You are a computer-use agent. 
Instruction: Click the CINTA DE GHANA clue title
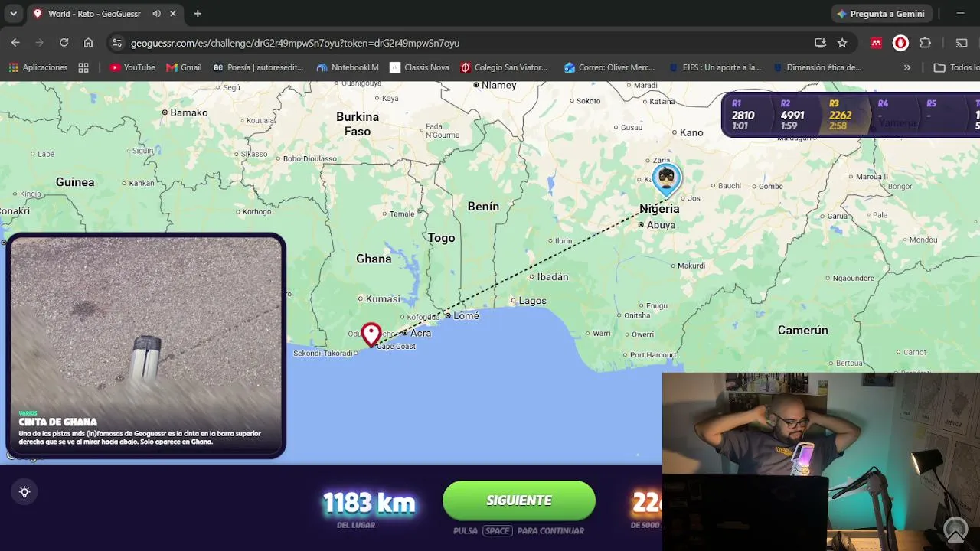click(x=58, y=422)
